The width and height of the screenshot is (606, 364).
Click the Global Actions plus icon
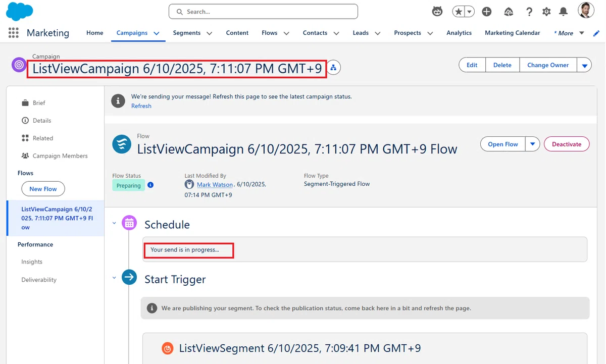pos(487,12)
